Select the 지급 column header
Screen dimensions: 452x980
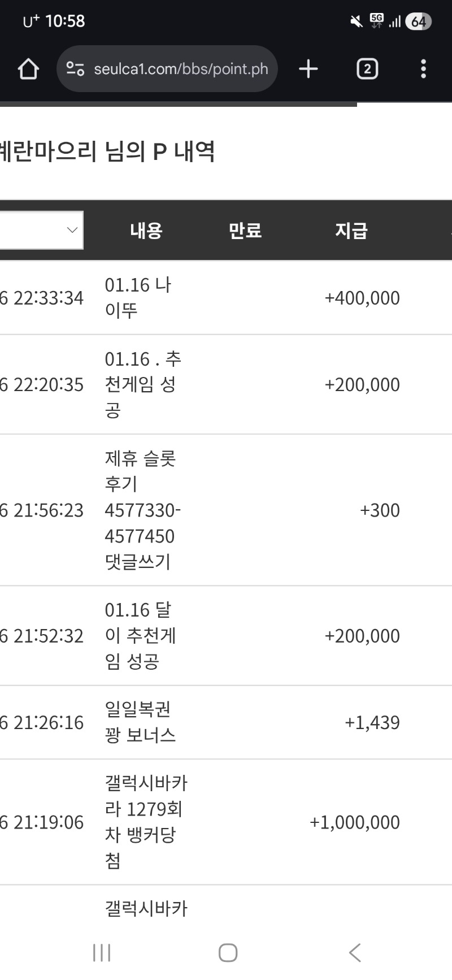click(351, 229)
